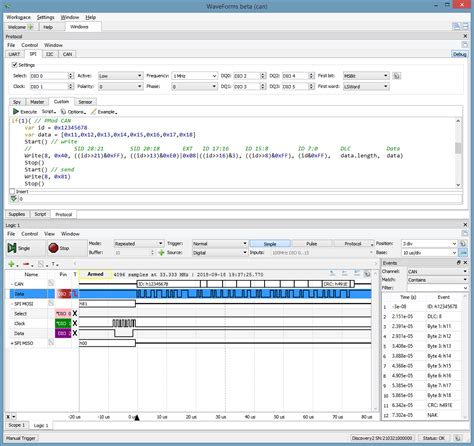This screenshot has width=474, height=446.
Task: Increment the Select DIO 0 spinner
Action: pyautogui.click(x=71, y=74)
